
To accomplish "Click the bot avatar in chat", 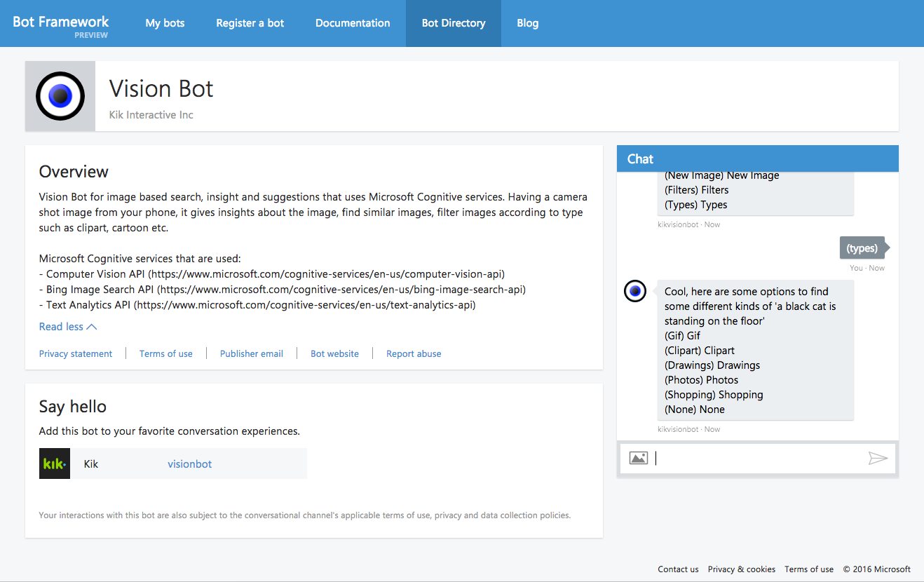I will coord(635,291).
